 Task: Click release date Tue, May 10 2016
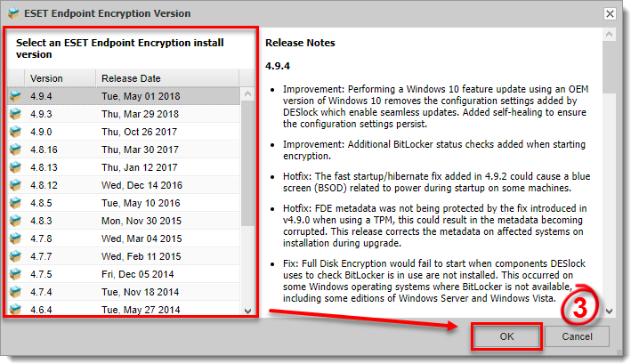point(141,203)
